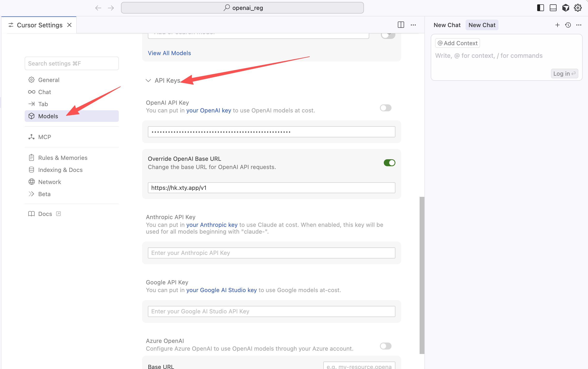Collapse the API Keys section
The image size is (588, 369).
pyautogui.click(x=148, y=81)
